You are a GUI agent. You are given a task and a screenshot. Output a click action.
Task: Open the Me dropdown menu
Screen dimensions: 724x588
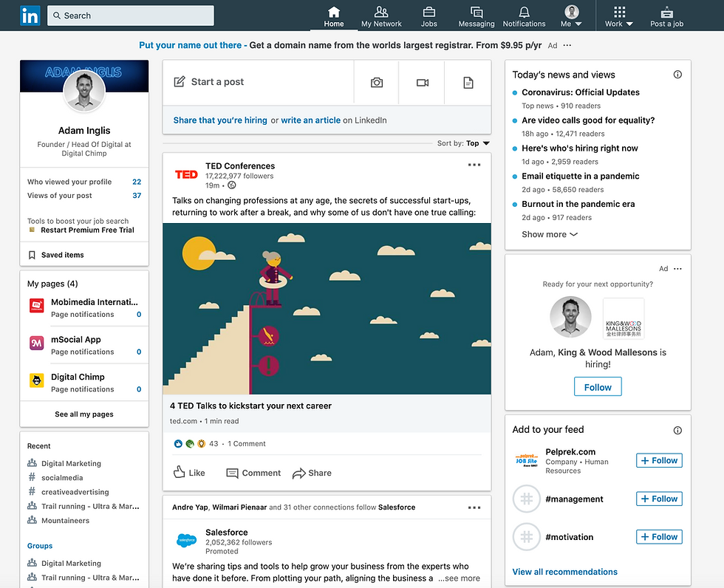click(x=571, y=16)
